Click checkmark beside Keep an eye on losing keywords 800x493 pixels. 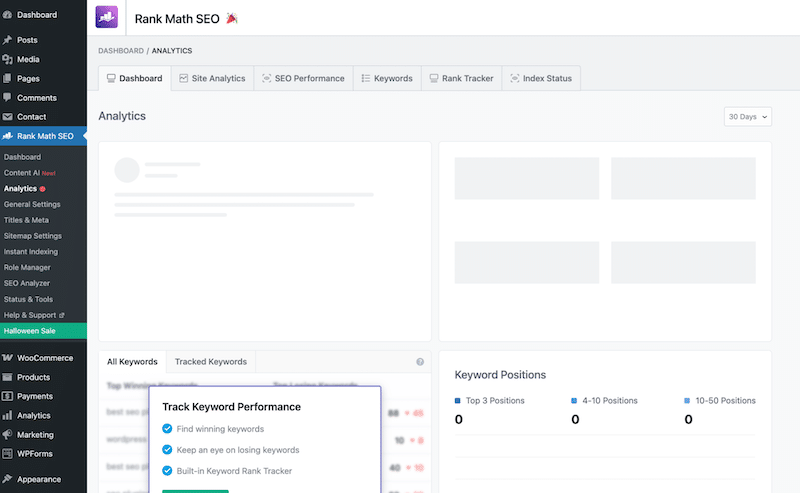click(167, 450)
